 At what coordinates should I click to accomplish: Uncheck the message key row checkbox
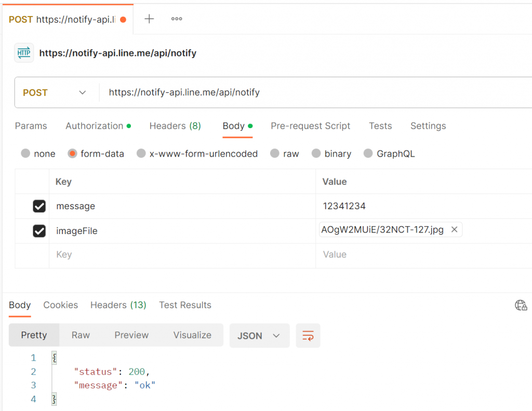pyautogui.click(x=39, y=207)
